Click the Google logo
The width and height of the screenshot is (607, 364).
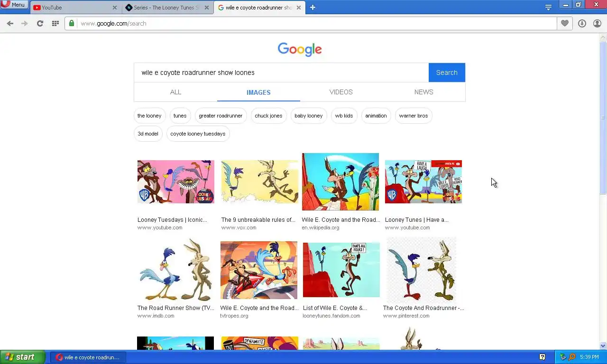click(300, 49)
